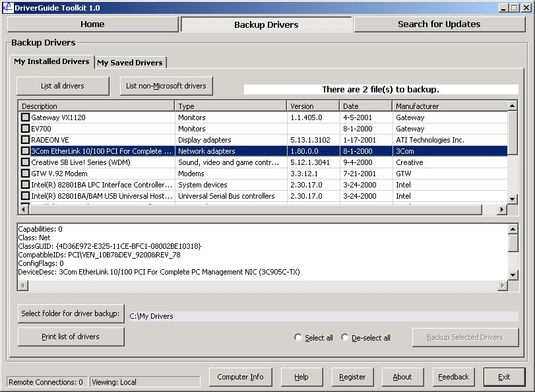Click the "Creative" manufacturer cell

[x=450, y=162]
